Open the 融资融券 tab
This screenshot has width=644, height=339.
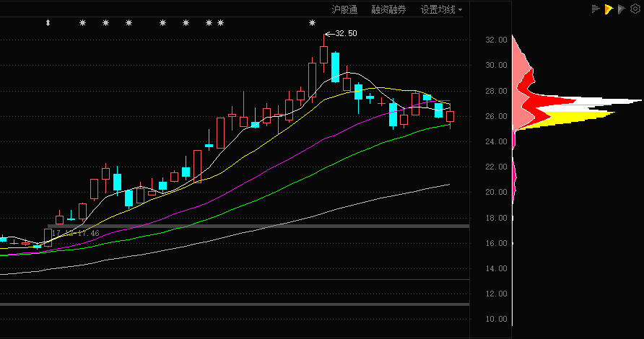click(388, 9)
